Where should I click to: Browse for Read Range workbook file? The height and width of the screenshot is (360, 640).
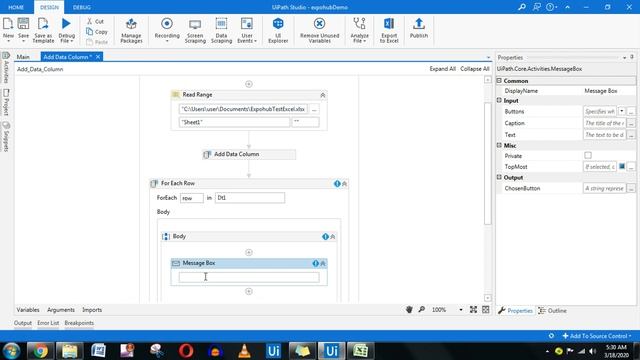click(x=314, y=109)
